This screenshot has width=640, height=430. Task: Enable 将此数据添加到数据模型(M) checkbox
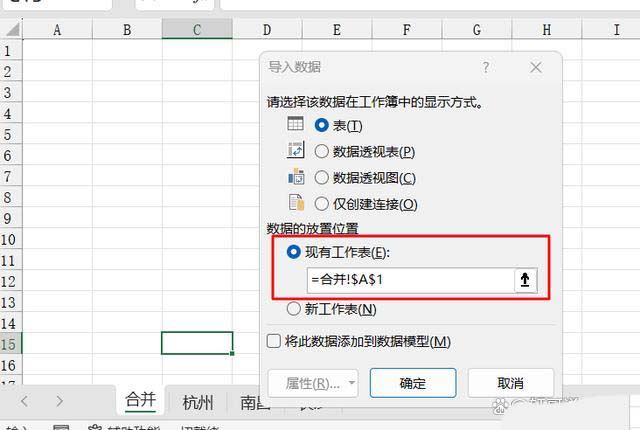(273, 341)
